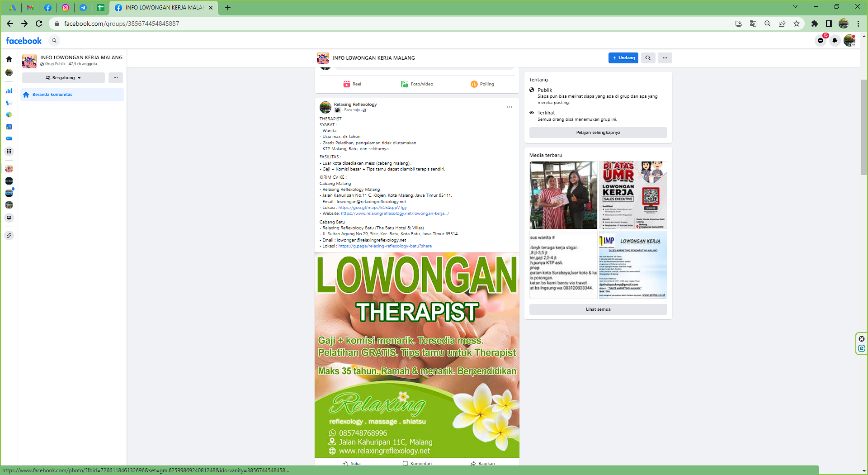Open Google Translate for this page
The height and width of the screenshot is (475, 868).
tap(753, 24)
